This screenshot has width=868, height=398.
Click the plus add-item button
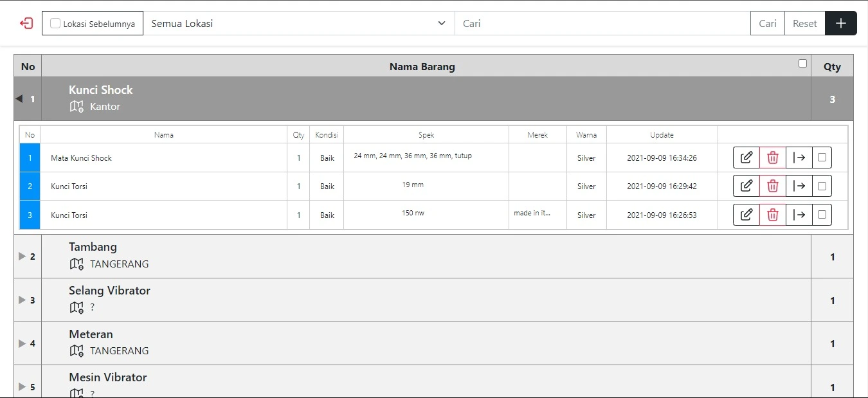(840, 24)
